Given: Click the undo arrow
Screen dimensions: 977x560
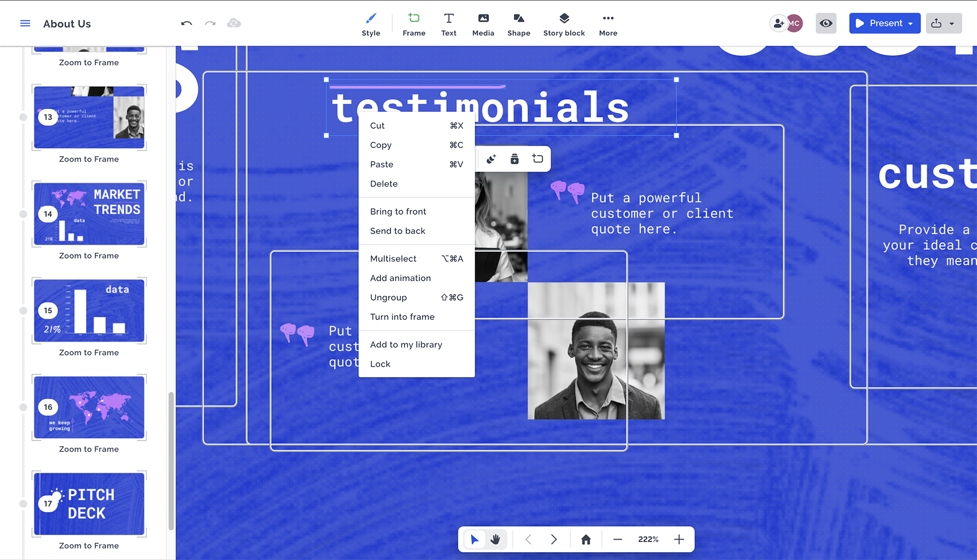Looking at the screenshot, I should [186, 23].
